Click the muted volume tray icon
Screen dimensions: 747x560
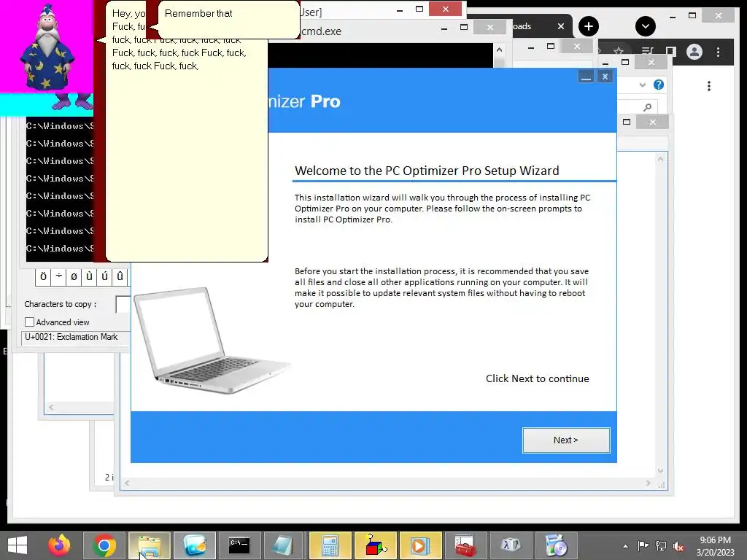[x=678, y=545]
